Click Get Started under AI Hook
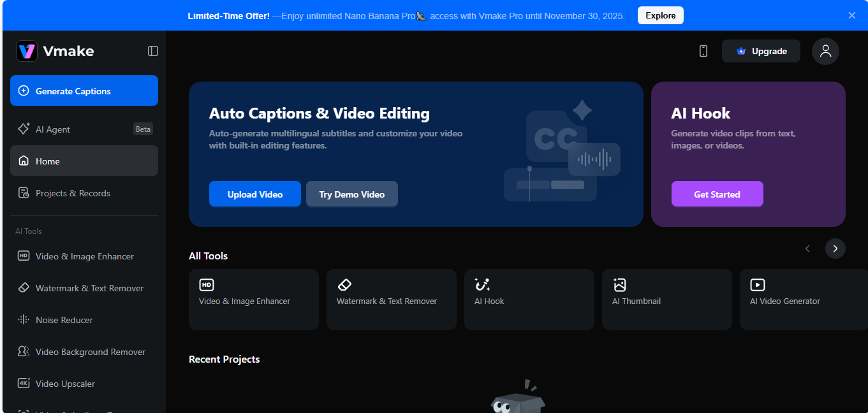The width and height of the screenshot is (868, 413). click(717, 194)
